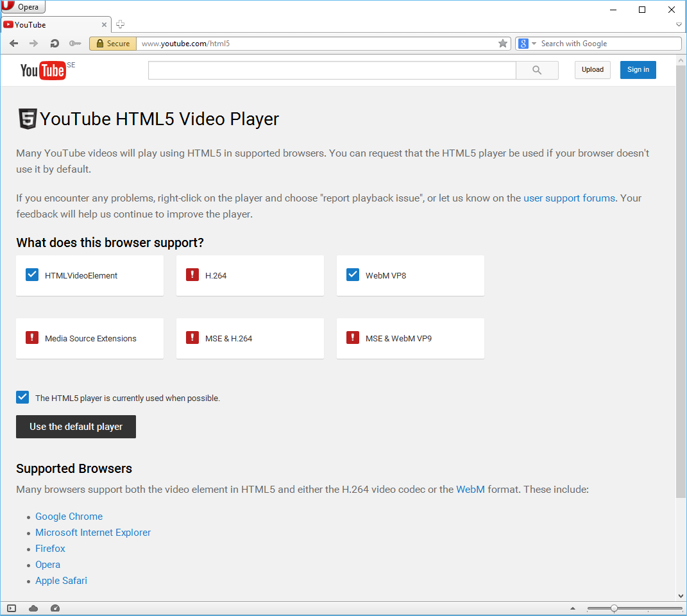Click the YouTube search box

[x=332, y=70]
